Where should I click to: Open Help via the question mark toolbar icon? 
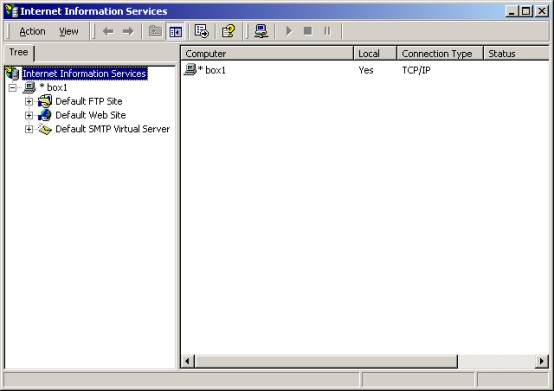click(228, 31)
